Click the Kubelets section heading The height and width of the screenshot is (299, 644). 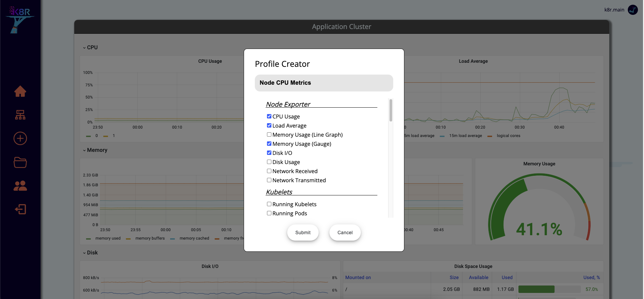pos(279,192)
